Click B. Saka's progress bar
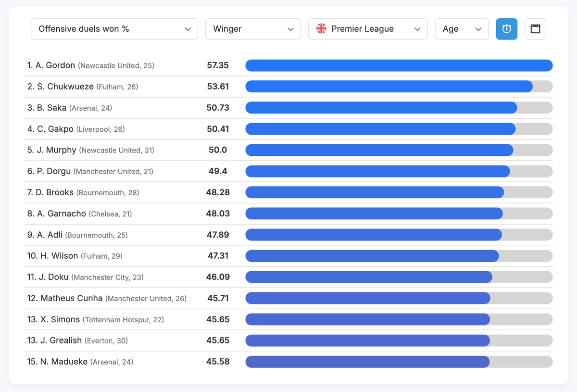Screen dimensions: 577x392 399,108
